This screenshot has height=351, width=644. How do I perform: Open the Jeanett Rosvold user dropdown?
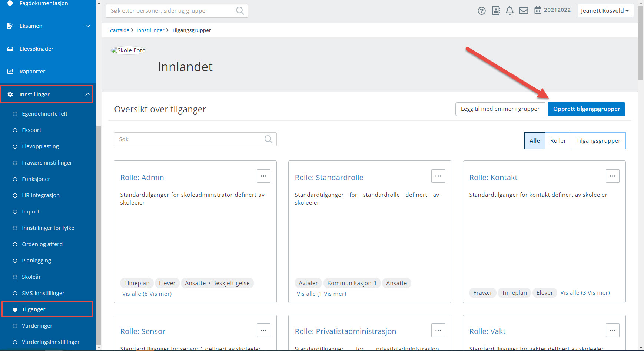coord(605,10)
